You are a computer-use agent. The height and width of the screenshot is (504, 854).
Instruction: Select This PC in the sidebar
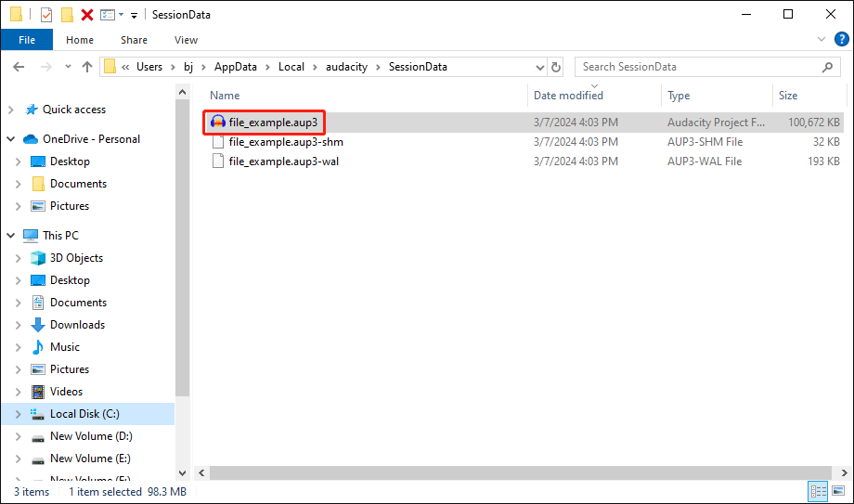[60, 236]
